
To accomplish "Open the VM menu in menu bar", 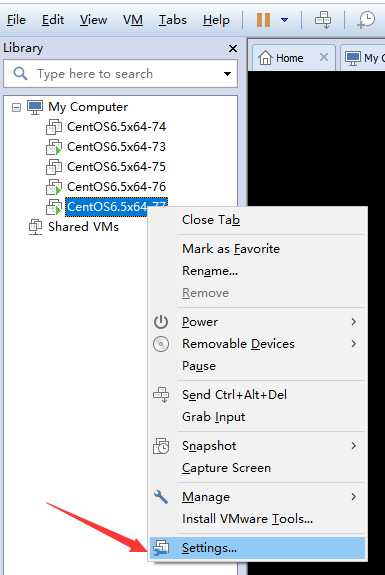I will tap(133, 20).
